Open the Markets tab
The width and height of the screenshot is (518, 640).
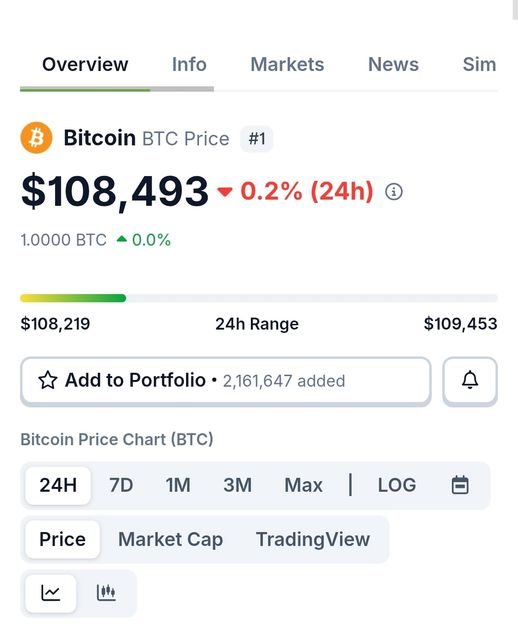287,64
